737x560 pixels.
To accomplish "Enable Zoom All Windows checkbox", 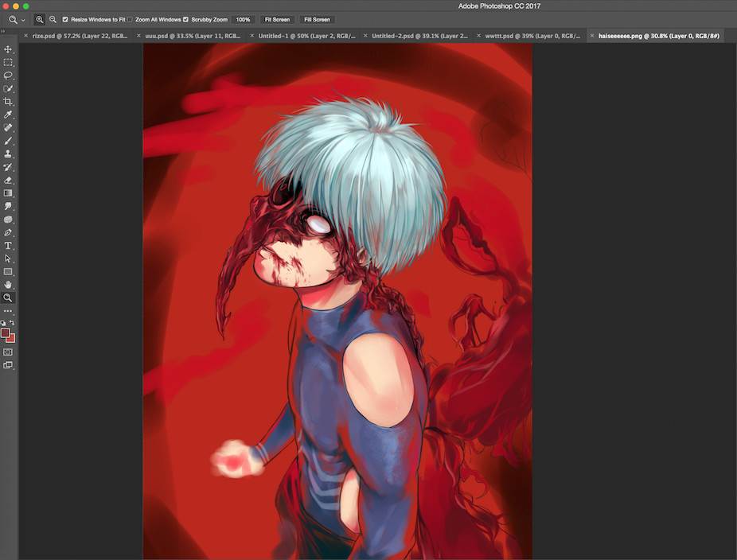I will click(x=131, y=20).
